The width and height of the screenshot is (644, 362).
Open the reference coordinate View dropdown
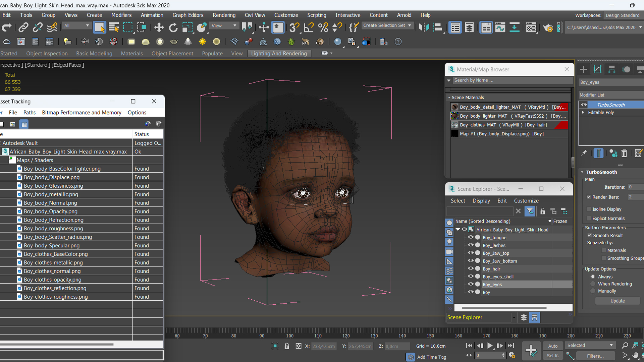coord(224,25)
